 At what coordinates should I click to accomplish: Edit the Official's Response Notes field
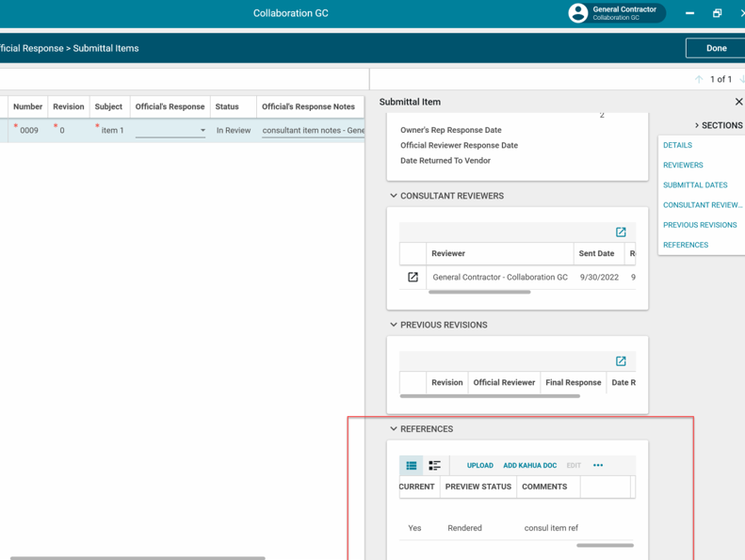click(x=313, y=131)
